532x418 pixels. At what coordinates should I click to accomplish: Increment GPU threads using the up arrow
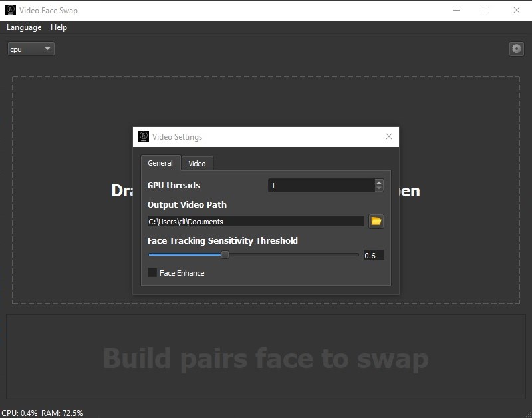(x=378, y=182)
